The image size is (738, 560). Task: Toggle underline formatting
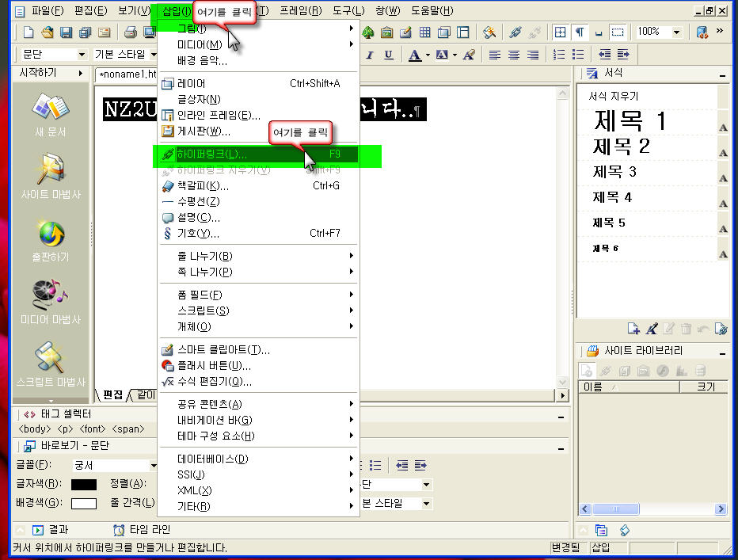click(388, 55)
